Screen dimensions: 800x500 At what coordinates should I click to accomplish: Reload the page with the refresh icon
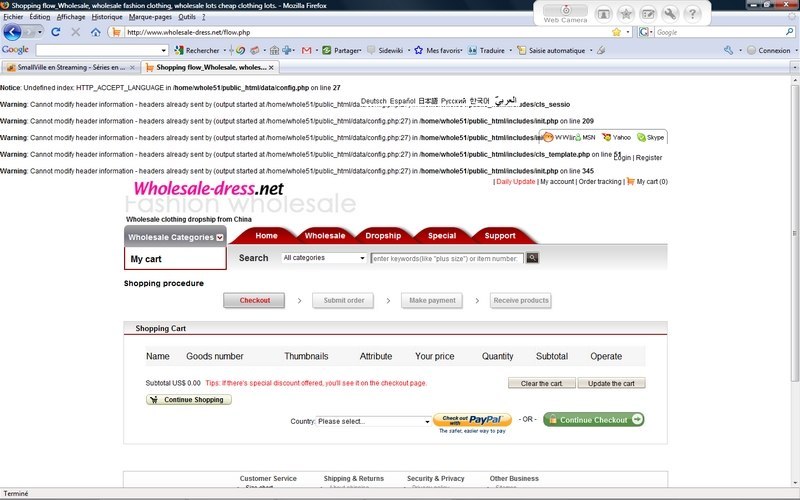[56, 32]
